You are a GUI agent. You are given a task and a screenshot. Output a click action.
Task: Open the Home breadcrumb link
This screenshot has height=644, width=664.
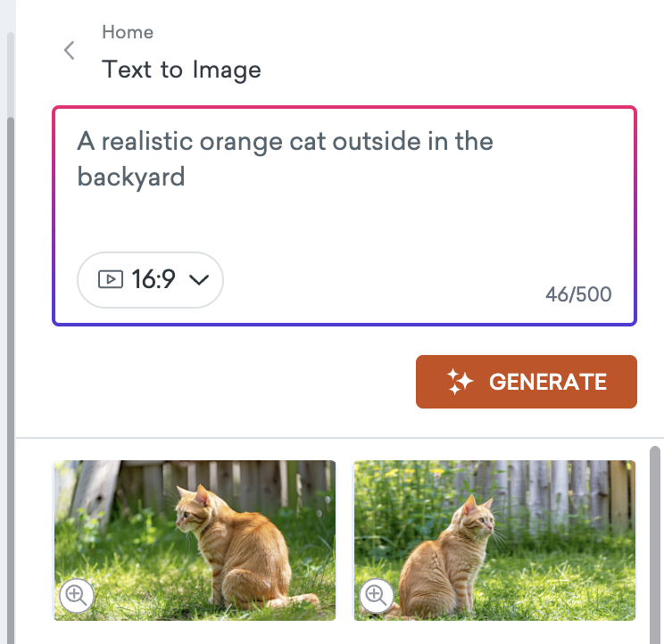click(128, 32)
